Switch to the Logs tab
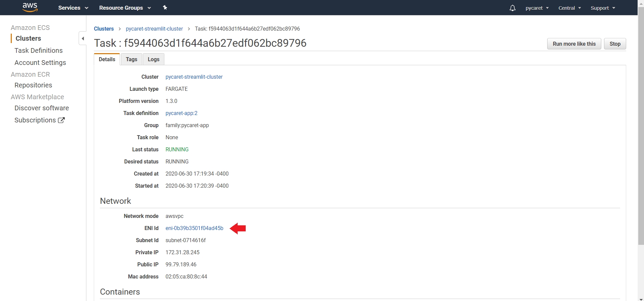This screenshot has width=644, height=301. coord(154,59)
